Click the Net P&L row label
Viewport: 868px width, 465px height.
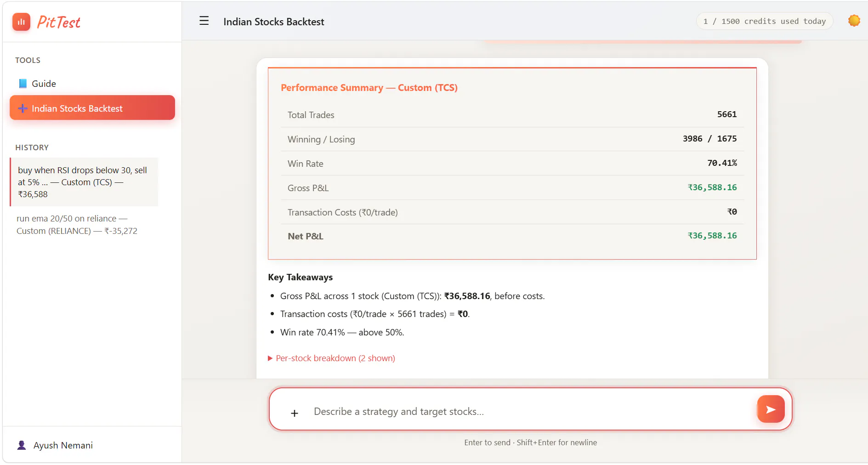coord(305,236)
